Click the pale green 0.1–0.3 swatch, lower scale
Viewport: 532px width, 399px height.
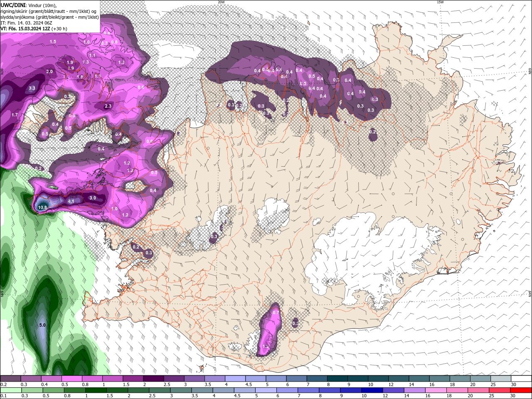10,391
